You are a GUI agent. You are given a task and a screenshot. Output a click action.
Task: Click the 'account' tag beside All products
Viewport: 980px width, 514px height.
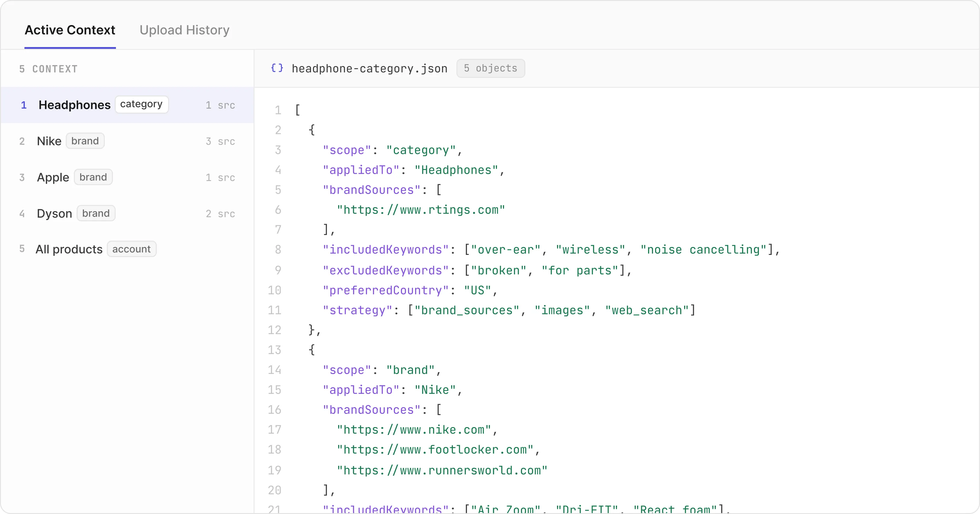click(x=132, y=249)
